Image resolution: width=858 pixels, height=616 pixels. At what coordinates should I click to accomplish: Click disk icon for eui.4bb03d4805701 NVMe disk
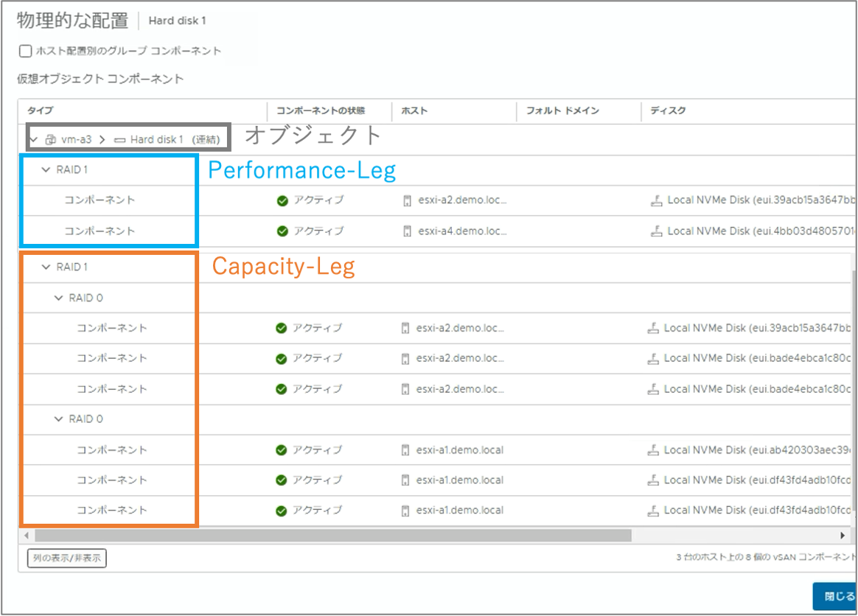tap(657, 231)
